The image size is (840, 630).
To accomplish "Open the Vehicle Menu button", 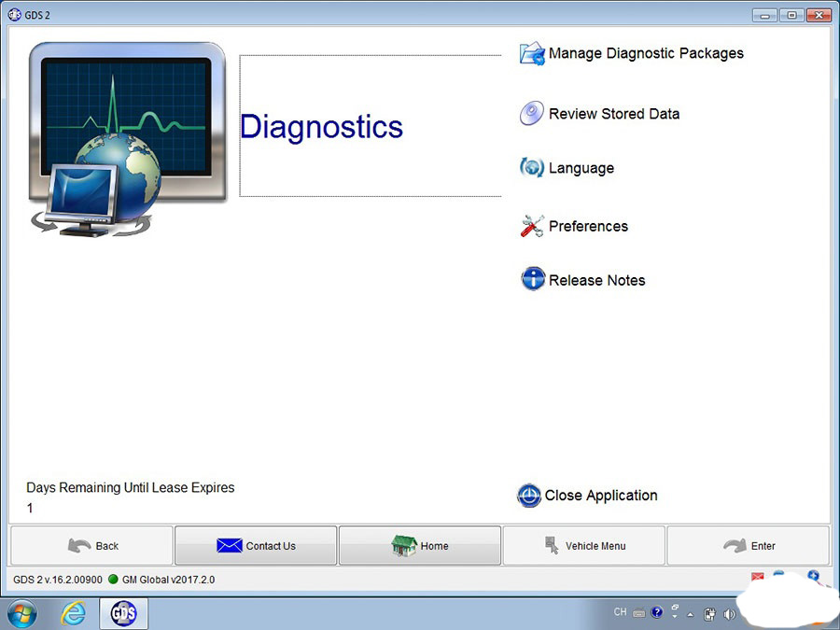I will click(x=584, y=546).
